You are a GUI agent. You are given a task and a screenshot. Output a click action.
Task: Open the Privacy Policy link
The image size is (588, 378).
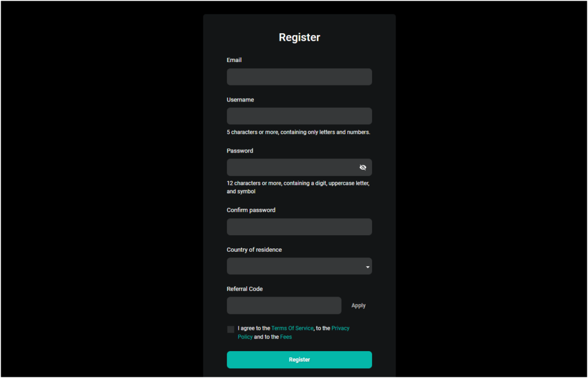click(x=340, y=328)
